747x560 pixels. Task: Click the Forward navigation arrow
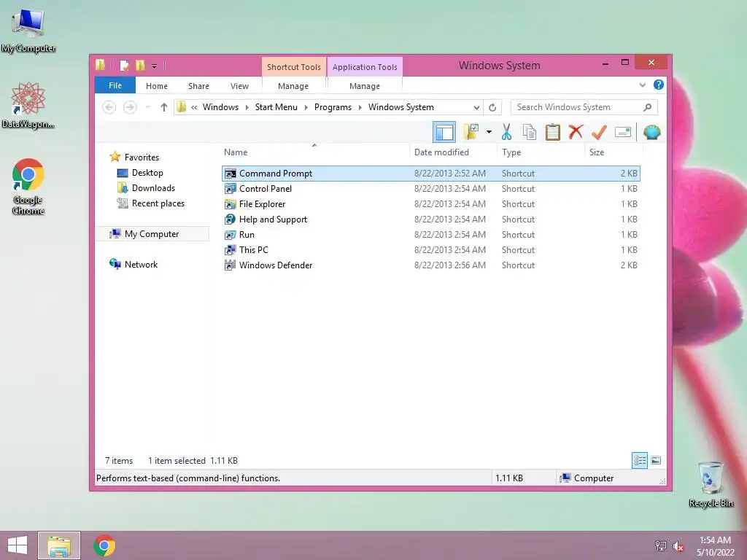click(x=130, y=107)
